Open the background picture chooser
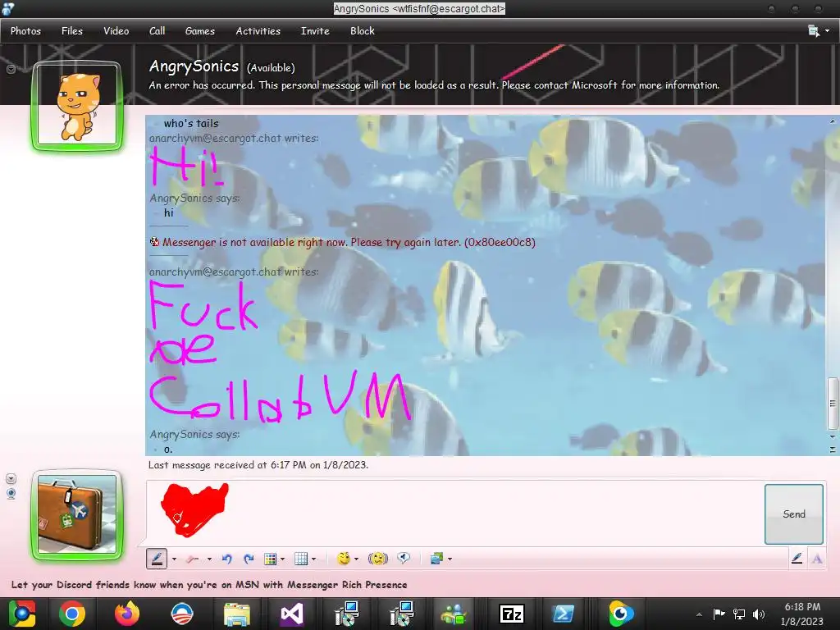 pos(436,559)
